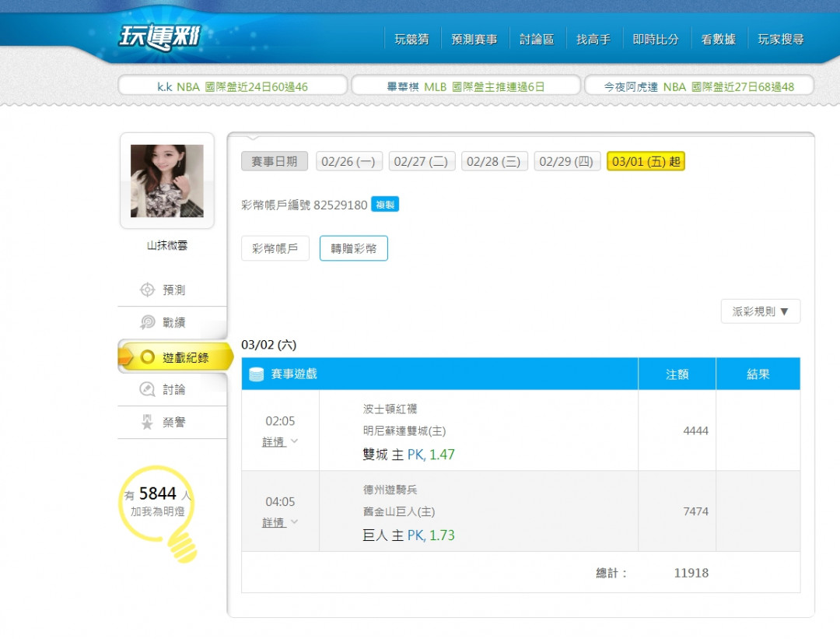The height and width of the screenshot is (639, 840).
Task: Go to 討論區 in top navigation
Action: click(x=537, y=39)
